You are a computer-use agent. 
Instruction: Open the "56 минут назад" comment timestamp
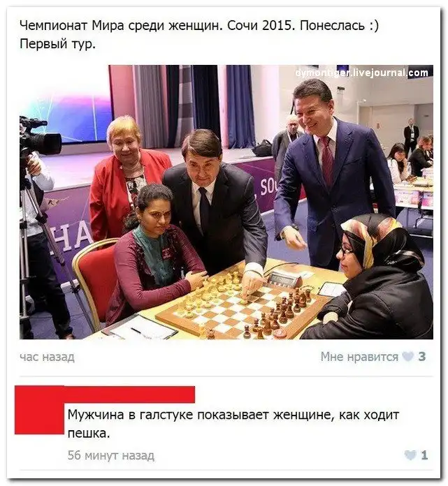pos(110,455)
